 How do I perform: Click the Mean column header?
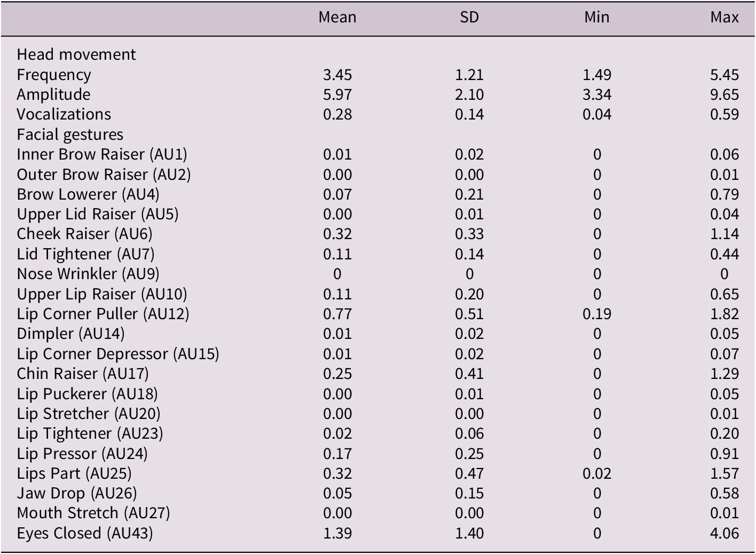[x=337, y=18]
